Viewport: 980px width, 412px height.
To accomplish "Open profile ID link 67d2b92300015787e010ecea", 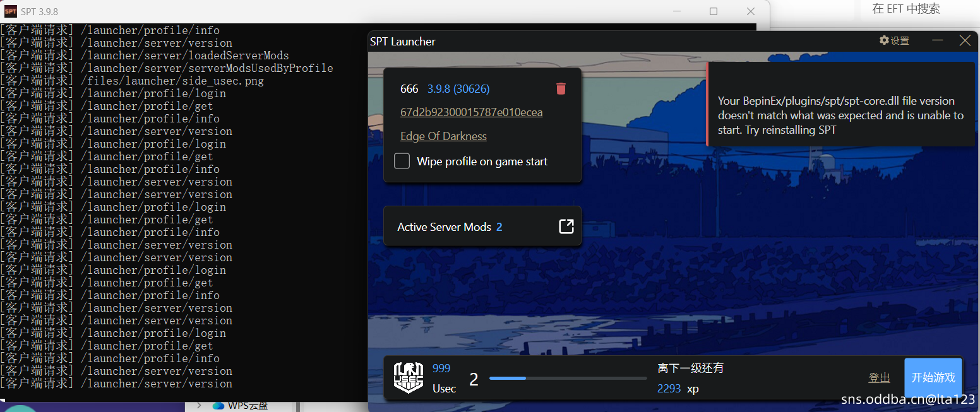I will click(471, 112).
